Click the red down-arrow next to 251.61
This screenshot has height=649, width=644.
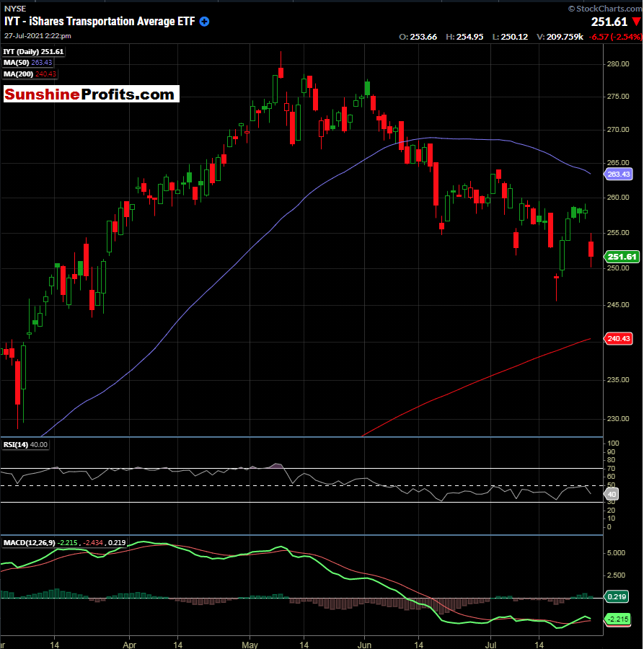click(x=637, y=22)
